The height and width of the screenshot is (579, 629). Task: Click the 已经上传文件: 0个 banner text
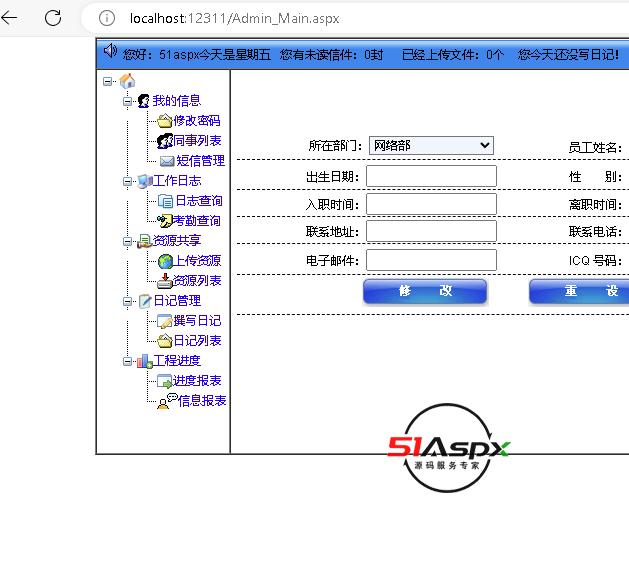click(452, 55)
